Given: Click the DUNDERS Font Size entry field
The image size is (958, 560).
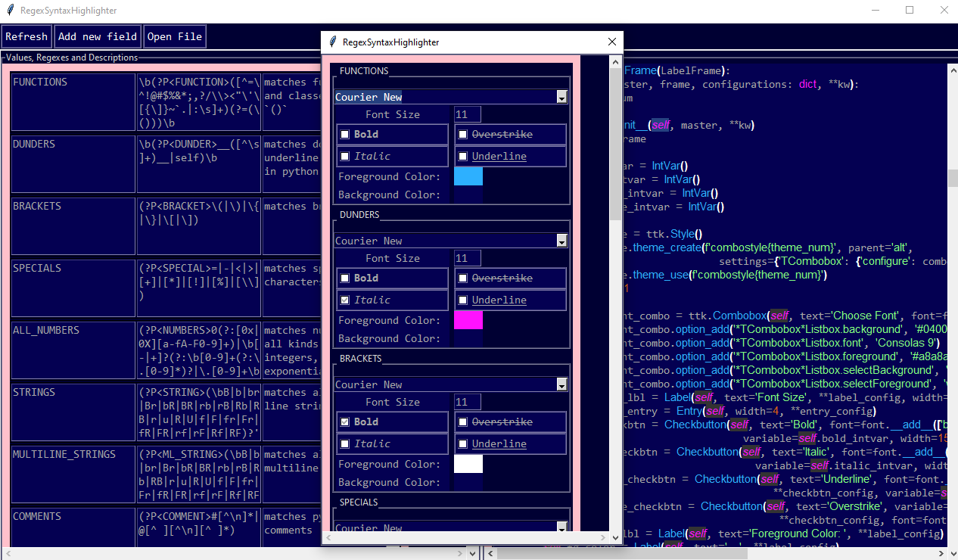Looking at the screenshot, I should click(x=468, y=258).
